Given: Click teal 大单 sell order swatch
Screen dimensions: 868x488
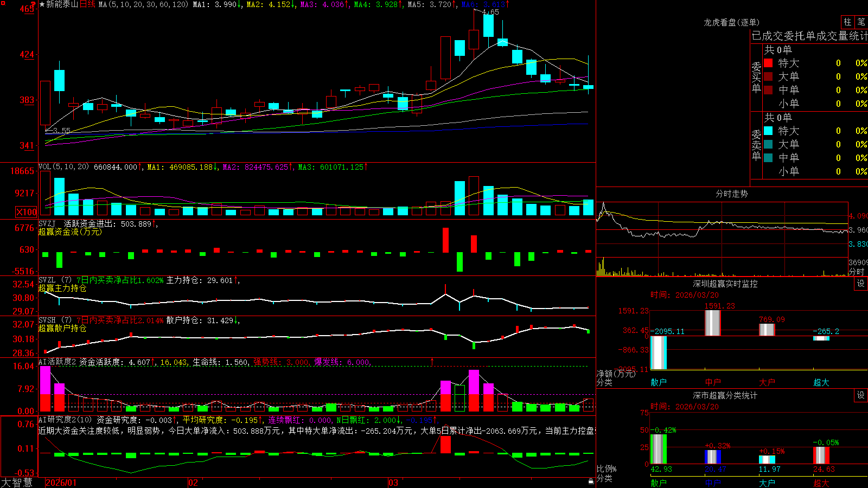Looking at the screenshot, I should 768,144.
